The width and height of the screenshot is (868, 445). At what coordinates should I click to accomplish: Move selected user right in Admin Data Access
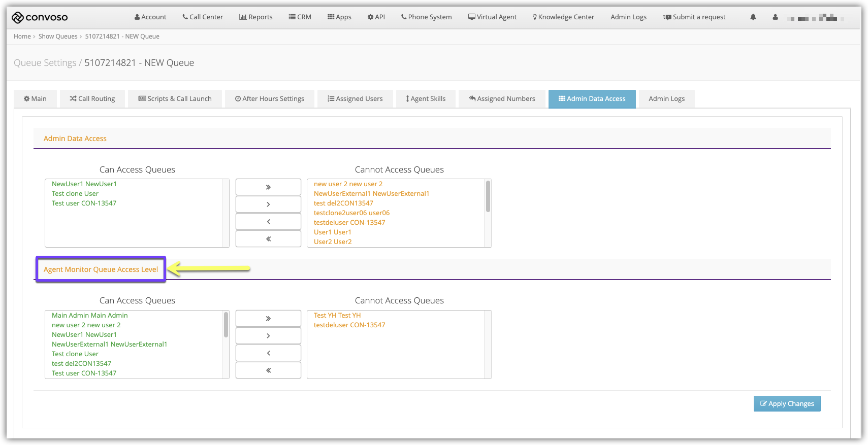point(268,204)
